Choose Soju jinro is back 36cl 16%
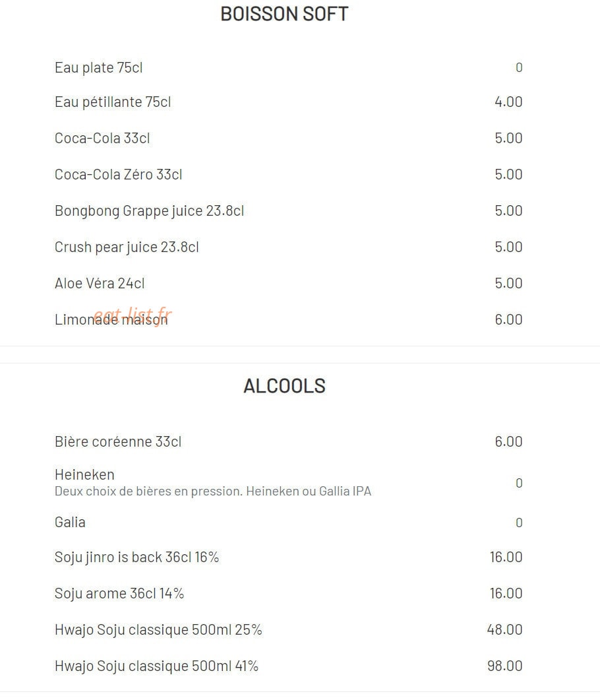The width and height of the screenshot is (600, 700). (x=137, y=557)
